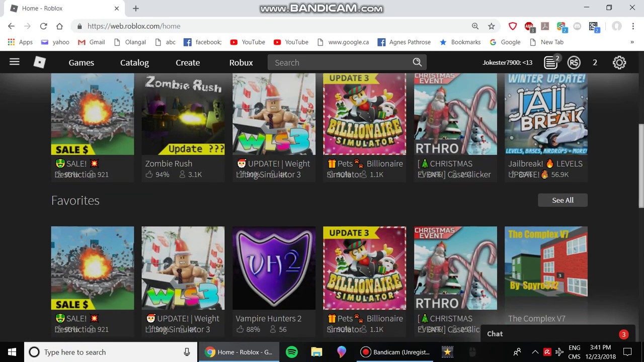
Task: Open the Roblox hamburger navigation menu
Action: click(x=14, y=62)
